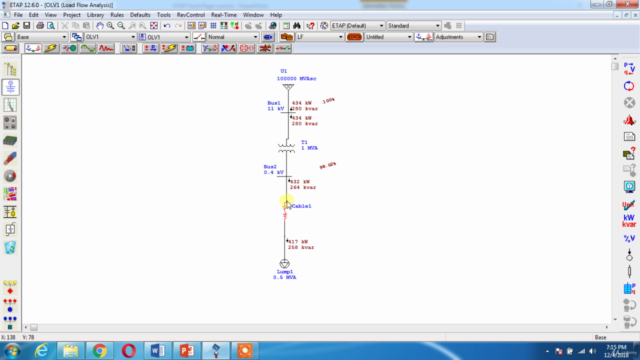Open the Project View tree icon in left sidebar
The width and height of the screenshot is (640, 360).
click(x=10, y=69)
